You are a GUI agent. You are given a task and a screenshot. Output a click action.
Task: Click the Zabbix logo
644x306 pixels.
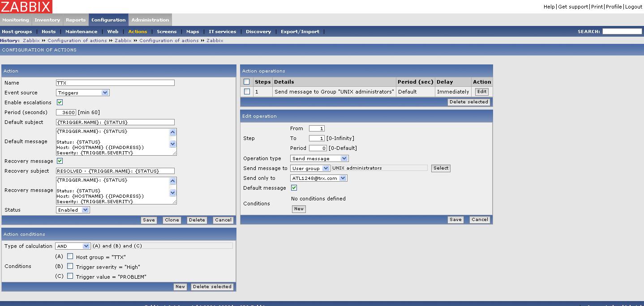tap(26, 6)
